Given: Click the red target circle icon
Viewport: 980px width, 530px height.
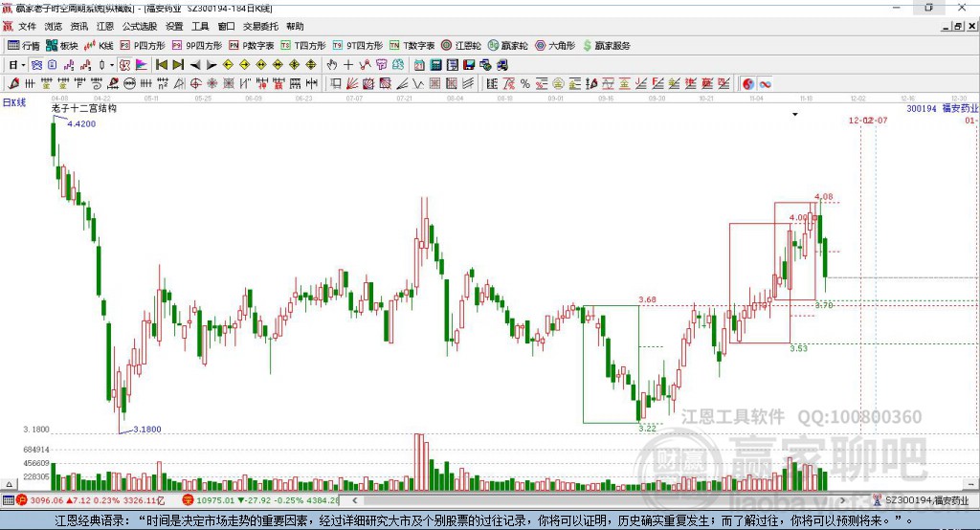Looking at the screenshot, I should tap(195, 84).
